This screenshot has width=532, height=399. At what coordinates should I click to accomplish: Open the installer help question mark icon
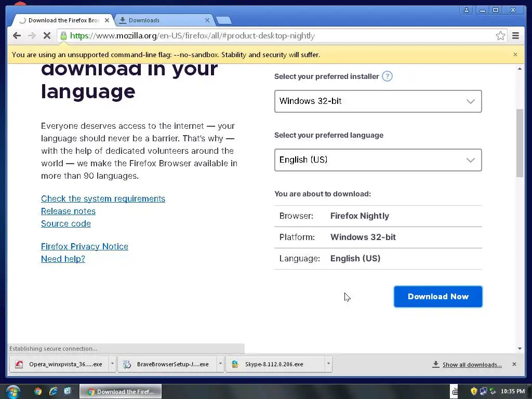click(x=387, y=76)
